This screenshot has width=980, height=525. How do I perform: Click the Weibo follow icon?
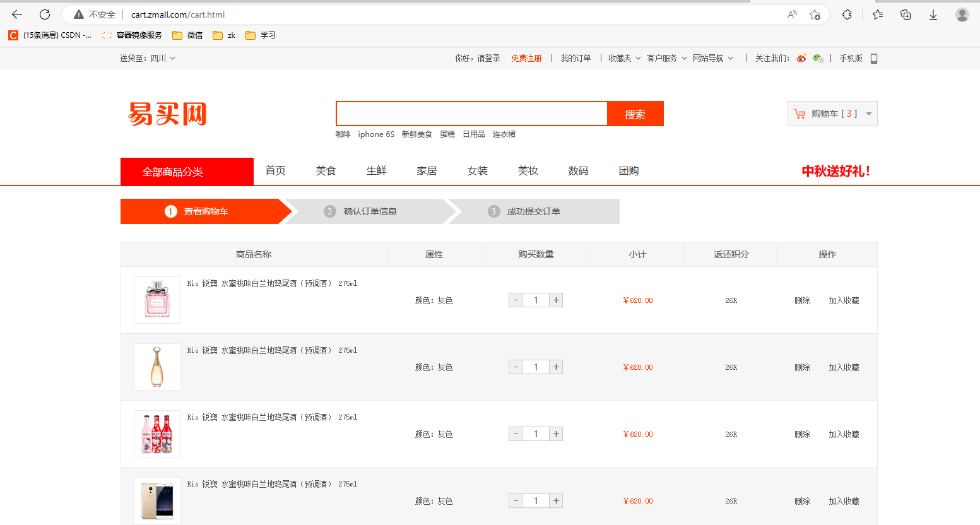(801, 58)
